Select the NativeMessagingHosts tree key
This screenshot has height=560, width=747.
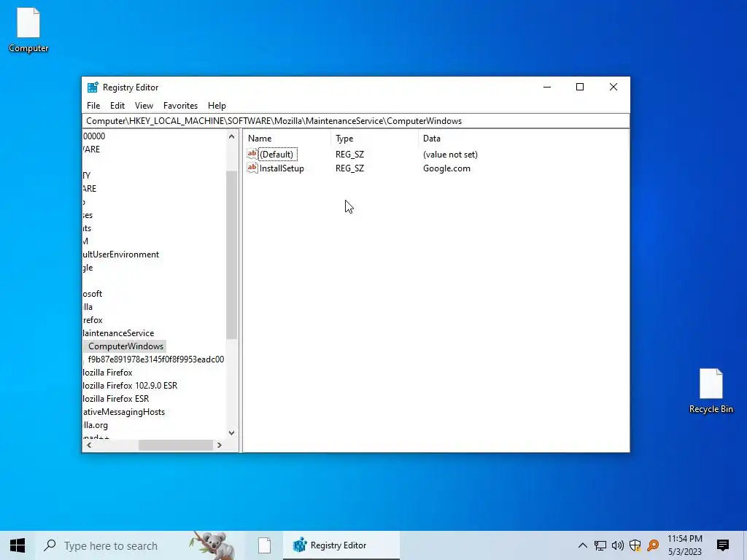pyautogui.click(x=123, y=412)
